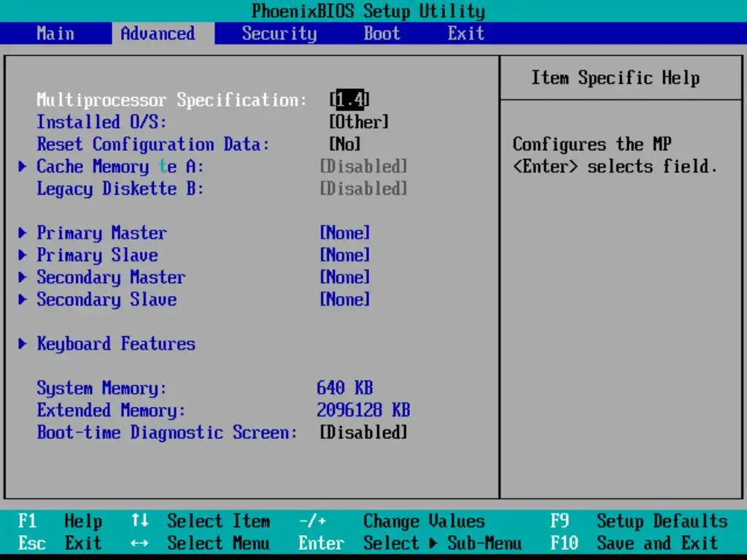Select the Multiprocessor Specification label
This screenshot has height=560, width=747.
(x=171, y=100)
